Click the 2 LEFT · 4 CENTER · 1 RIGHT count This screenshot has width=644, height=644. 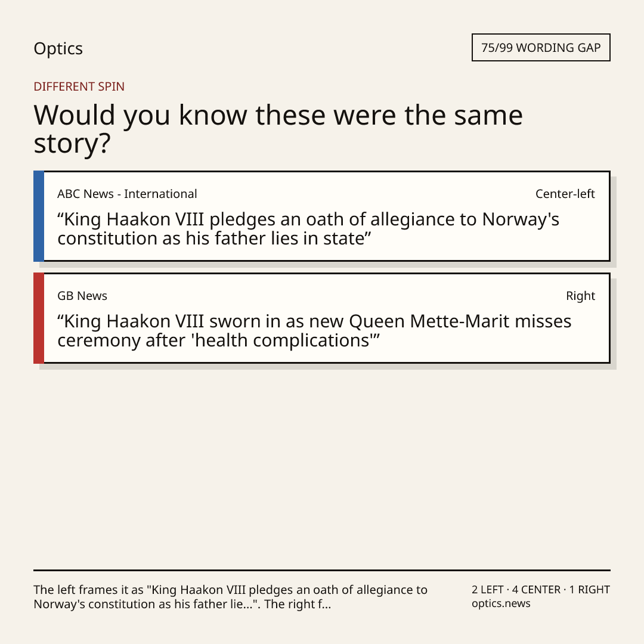pos(540,589)
